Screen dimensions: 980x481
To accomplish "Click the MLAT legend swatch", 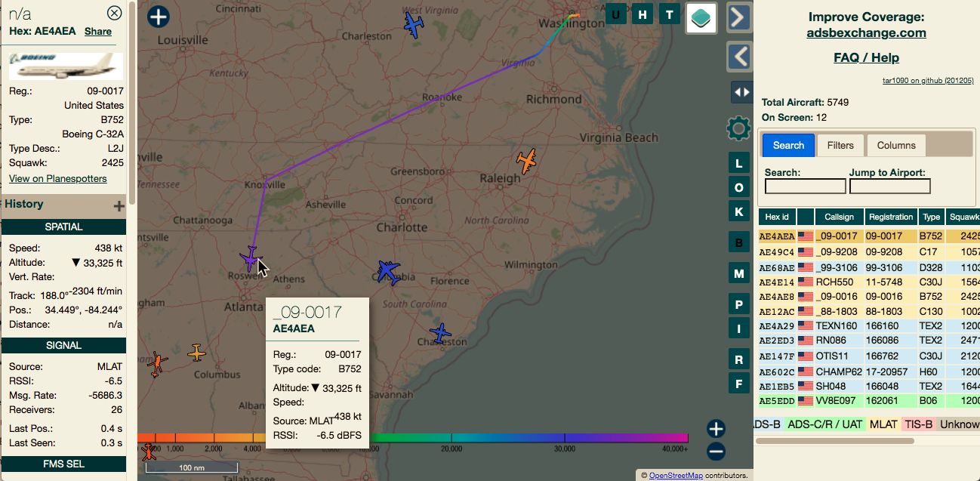I will coord(883,424).
